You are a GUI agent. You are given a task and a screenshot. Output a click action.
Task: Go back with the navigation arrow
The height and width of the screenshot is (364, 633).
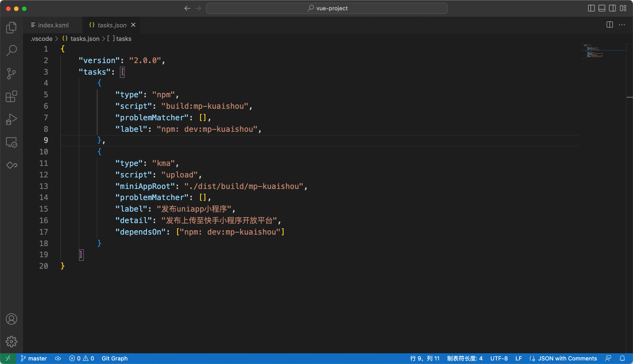[187, 8]
